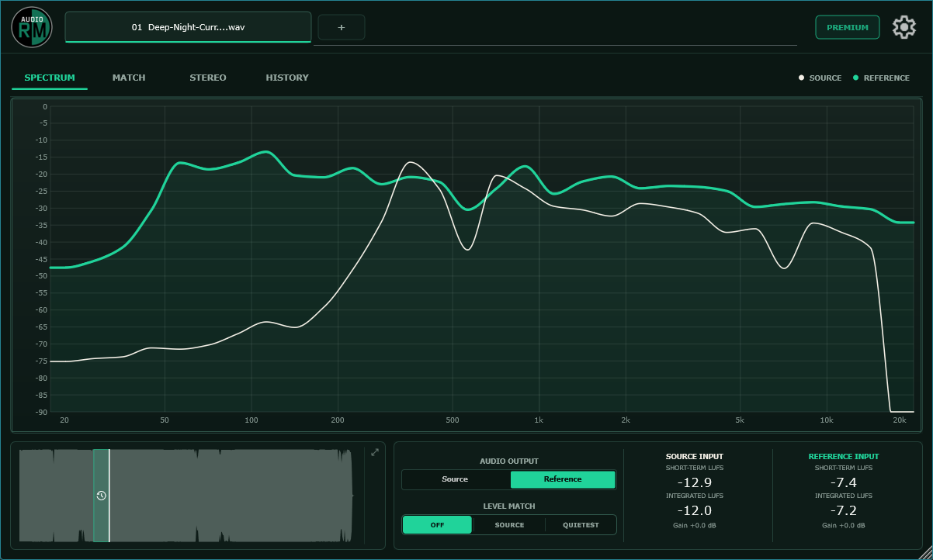Open the HISTORY tab

(287, 78)
